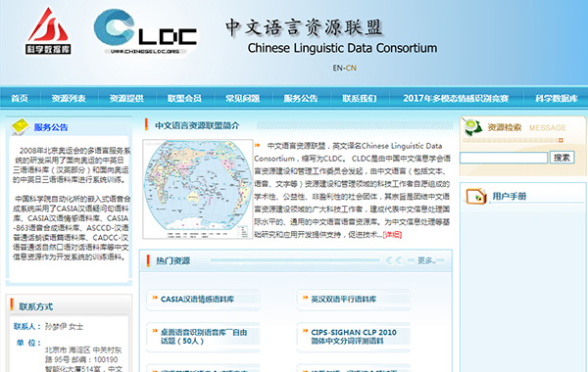This screenshot has height=372, width=588.
Task: Switch language to CN
Action: click(351, 68)
